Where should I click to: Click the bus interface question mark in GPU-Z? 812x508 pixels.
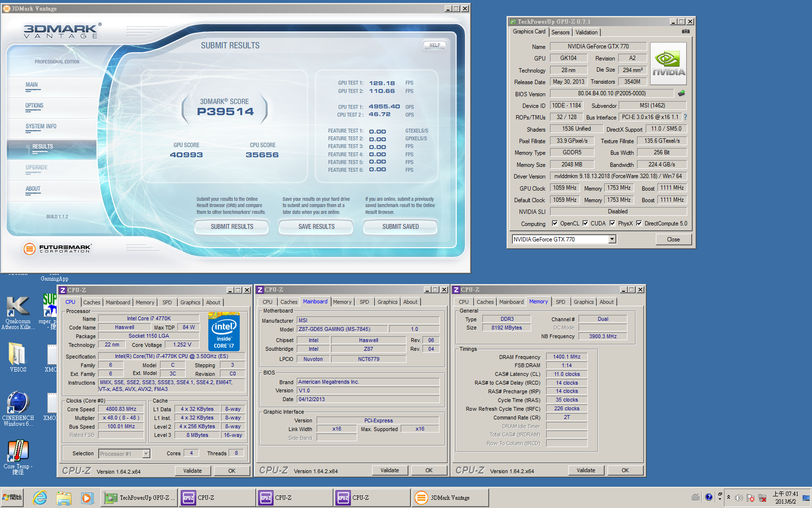685,117
